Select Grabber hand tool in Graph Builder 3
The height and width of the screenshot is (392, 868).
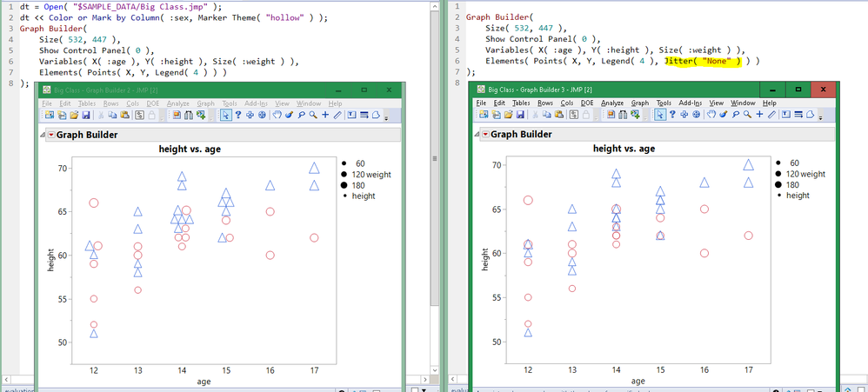point(711,115)
